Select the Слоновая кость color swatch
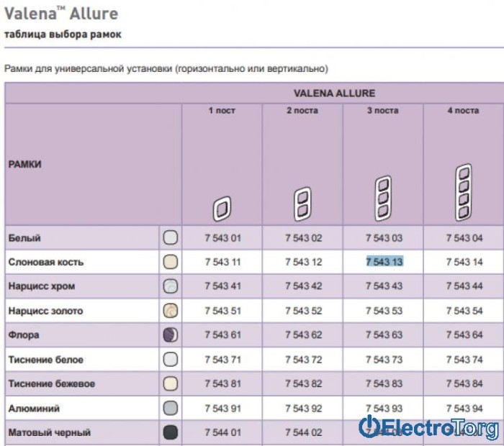The height and width of the screenshot is (446, 504). (171, 262)
